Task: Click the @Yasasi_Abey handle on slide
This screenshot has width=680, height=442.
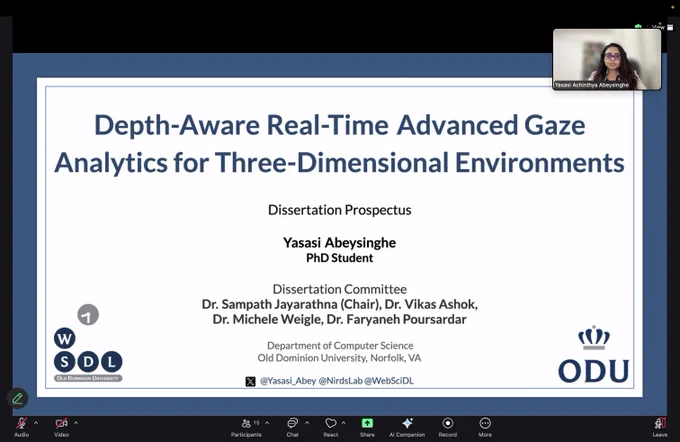Action: (288, 381)
